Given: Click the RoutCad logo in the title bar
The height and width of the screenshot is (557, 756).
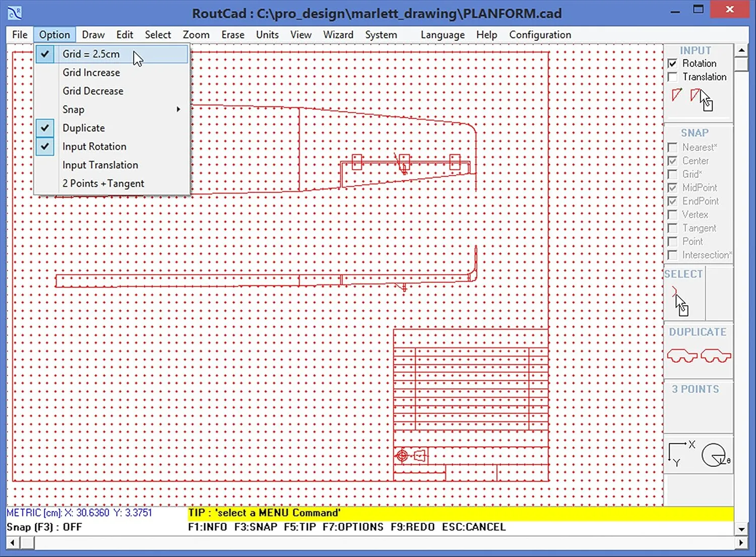Looking at the screenshot, I should [x=14, y=13].
